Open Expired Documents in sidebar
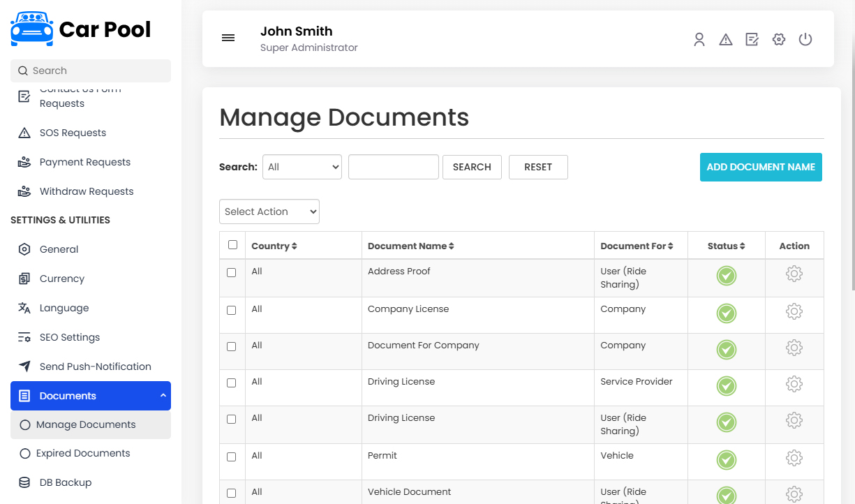Image resolution: width=855 pixels, height=504 pixels. [x=83, y=453]
